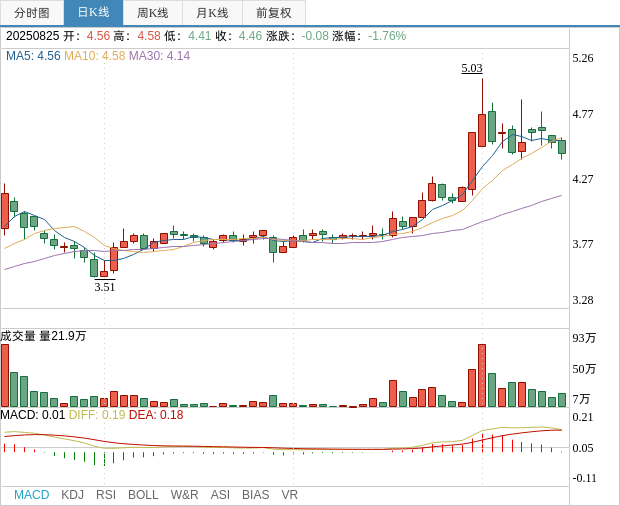Click the 5.03 high price label
Screen dimensions: 620x506
(x=472, y=68)
